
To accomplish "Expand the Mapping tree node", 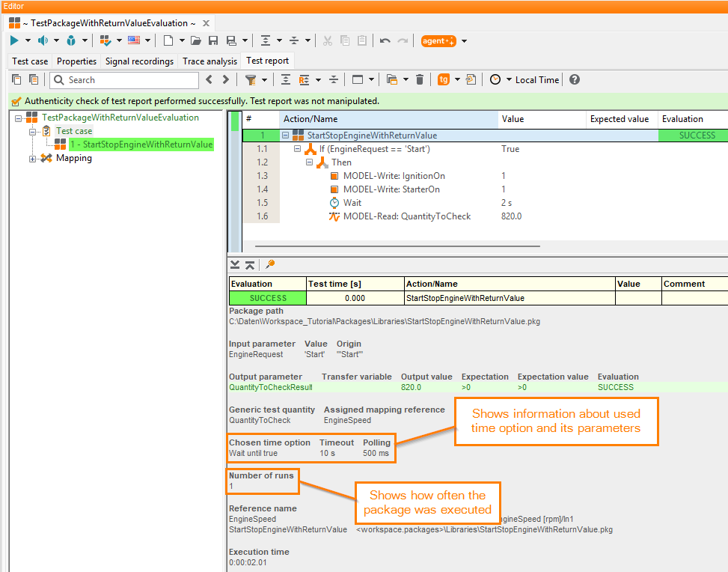I will coord(32,159).
